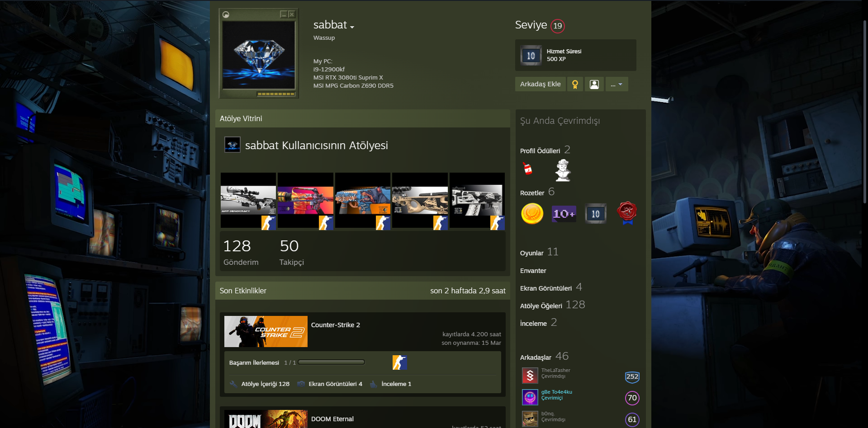Image resolution: width=868 pixels, height=428 pixels.
Task: Open the pink and orange rifle workshop thumbnail
Action: click(x=305, y=201)
